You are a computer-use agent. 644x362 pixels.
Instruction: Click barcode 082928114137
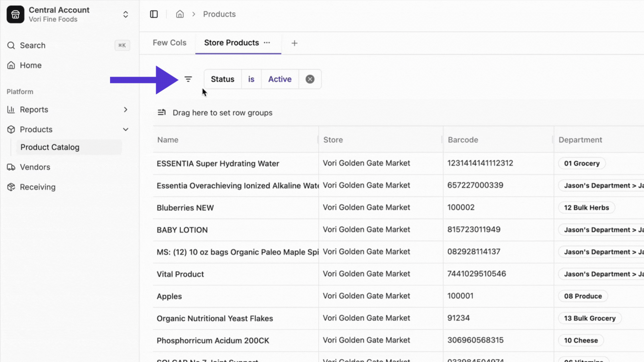(474, 251)
